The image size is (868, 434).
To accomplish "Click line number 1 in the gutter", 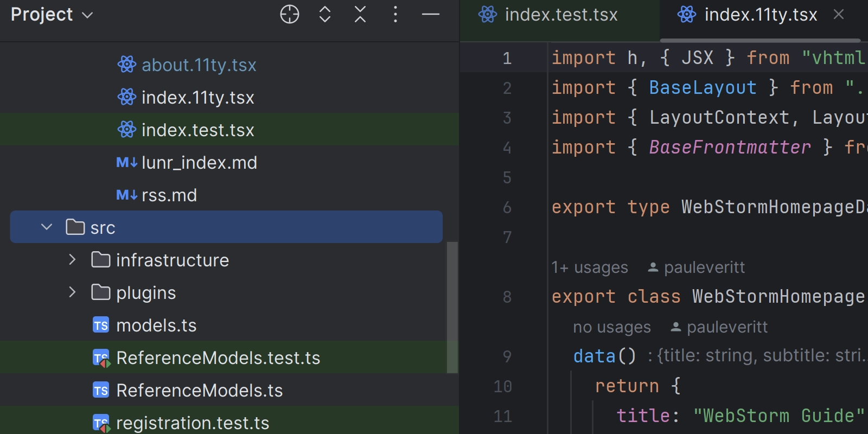I will click(507, 58).
